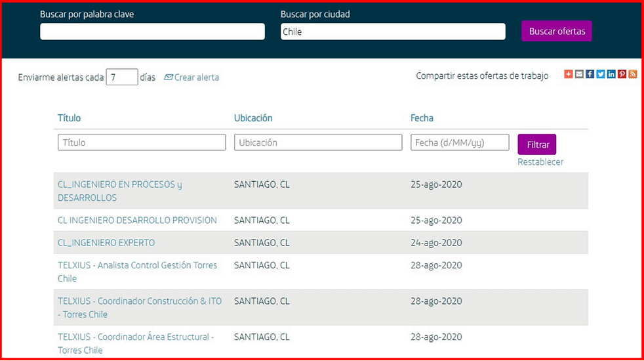Screen dimensions: 644x361
Task: Share these offers on LinkedIn
Action: [611, 74]
